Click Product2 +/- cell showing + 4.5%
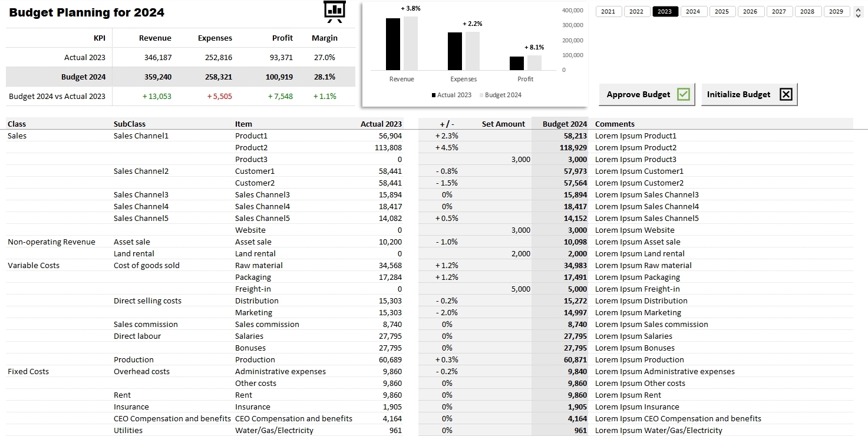This screenshot has height=436, width=868. point(447,147)
